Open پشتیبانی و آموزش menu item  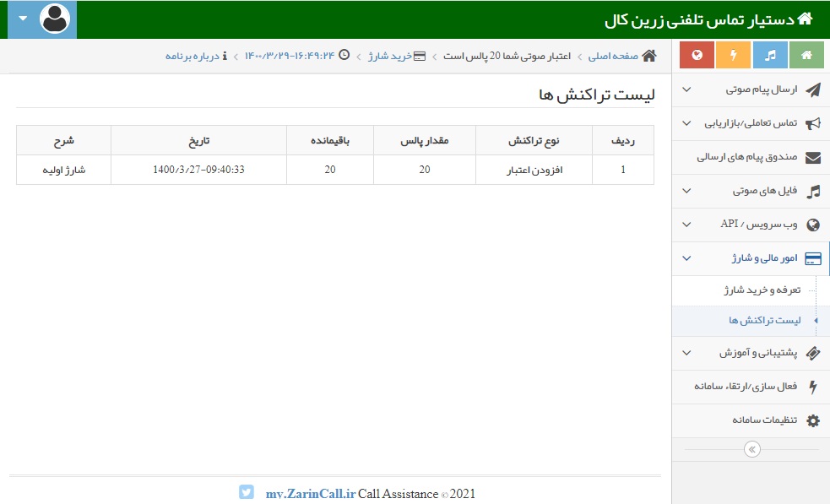click(x=751, y=353)
